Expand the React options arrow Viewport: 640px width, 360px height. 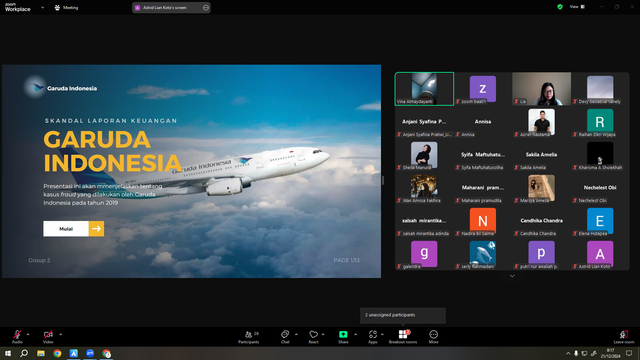(323, 334)
